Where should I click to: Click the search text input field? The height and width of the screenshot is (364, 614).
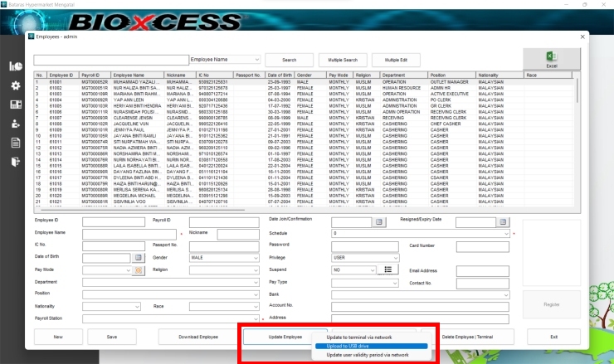click(x=111, y=60)
